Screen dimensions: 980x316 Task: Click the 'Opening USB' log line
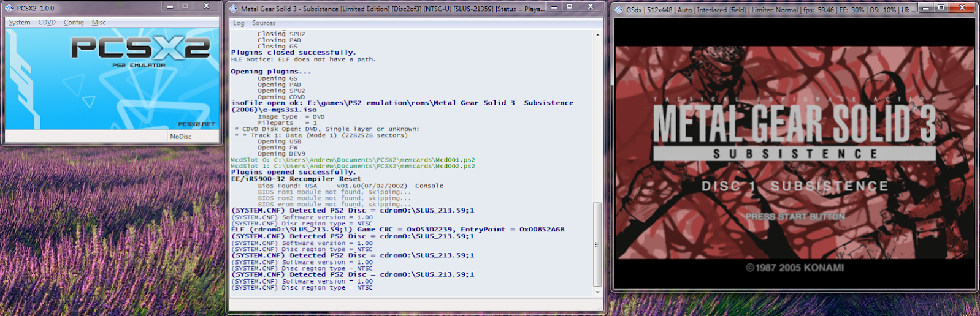pos(280,141)
